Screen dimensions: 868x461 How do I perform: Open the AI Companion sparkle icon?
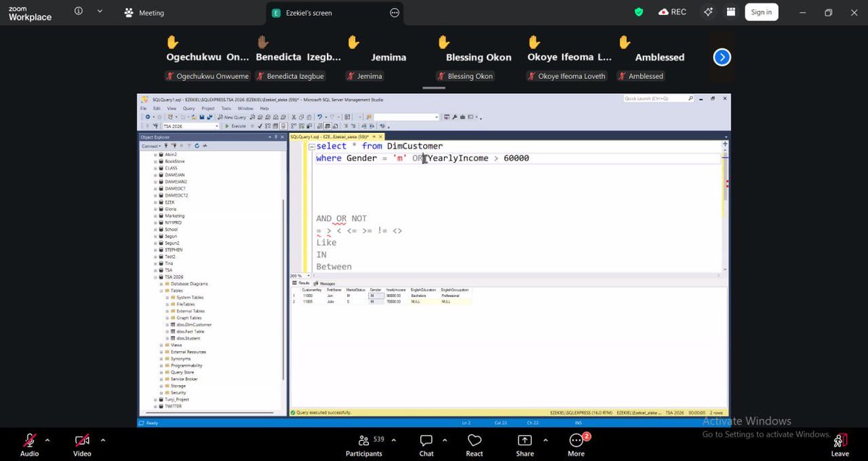(x=708, y=12)
